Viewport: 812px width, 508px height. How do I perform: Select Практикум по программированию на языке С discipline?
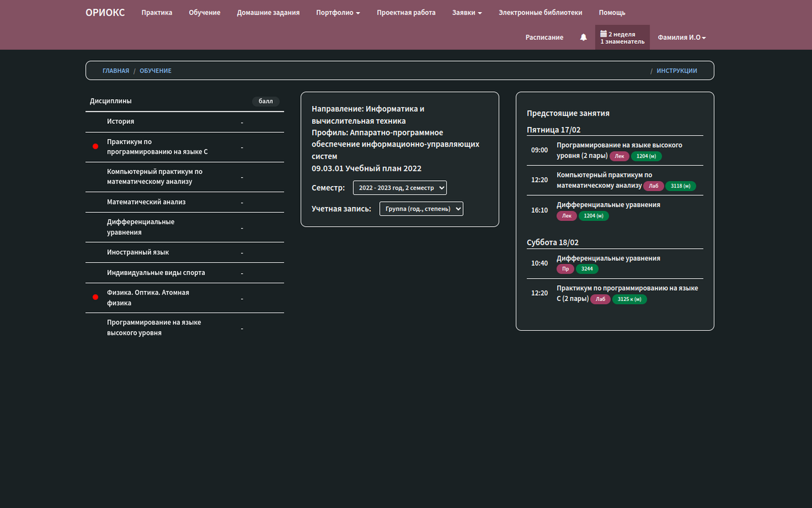point(185,147)
